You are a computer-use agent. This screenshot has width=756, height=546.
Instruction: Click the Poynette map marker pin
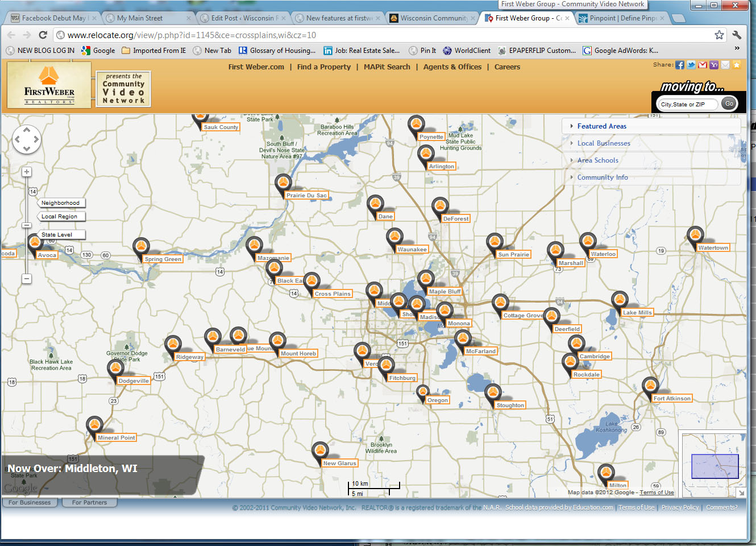pyautogui.click(x=417, y=126)
